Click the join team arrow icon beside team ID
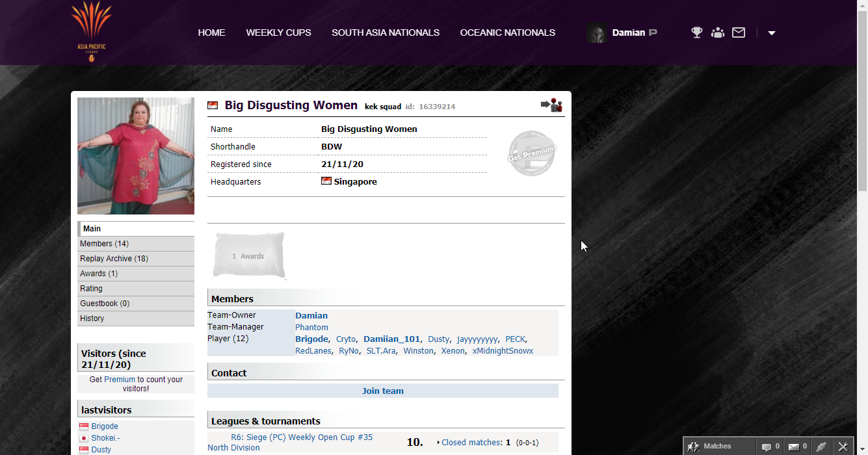 tap(551, 105)
